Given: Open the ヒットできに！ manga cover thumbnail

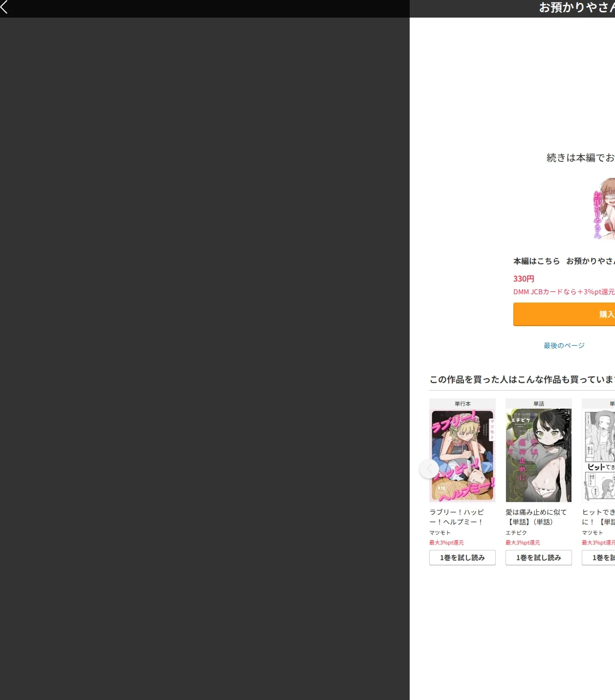Looking at the screenshot, I should click(x=599, y=456).
